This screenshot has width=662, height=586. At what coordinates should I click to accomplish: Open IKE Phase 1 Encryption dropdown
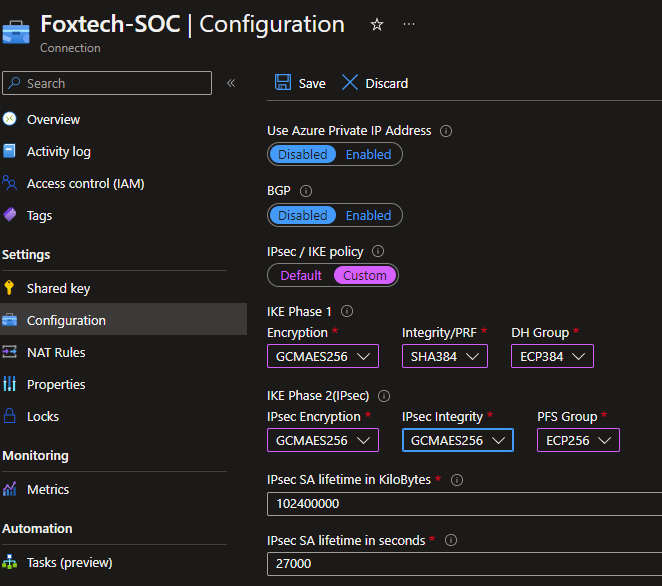[x=323, y=356]
